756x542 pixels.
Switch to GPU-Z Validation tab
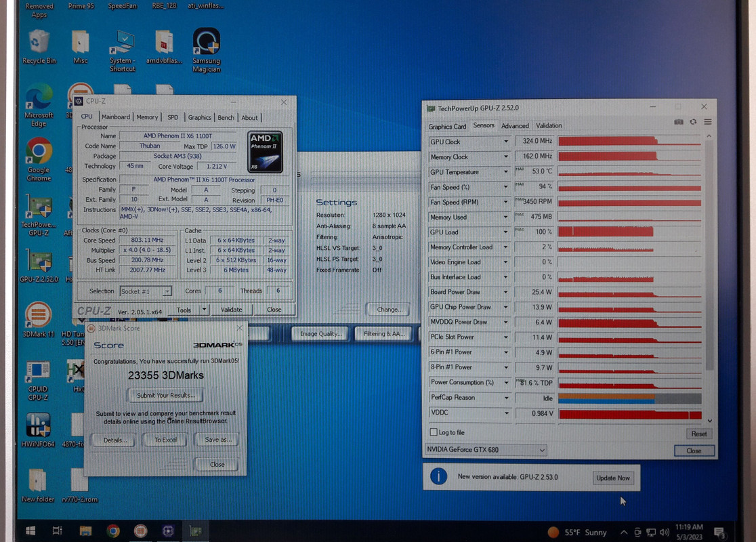pyautogui.click(x=549, y=125)
